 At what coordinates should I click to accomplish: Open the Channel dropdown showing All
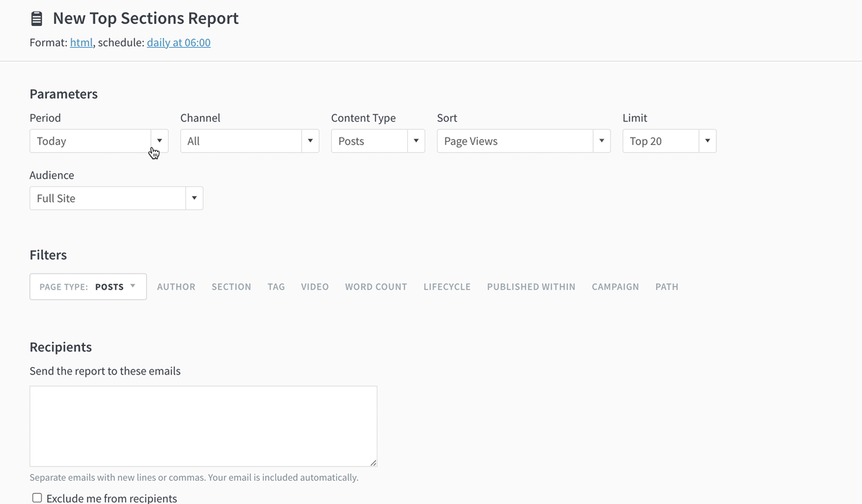click(250, 141)
